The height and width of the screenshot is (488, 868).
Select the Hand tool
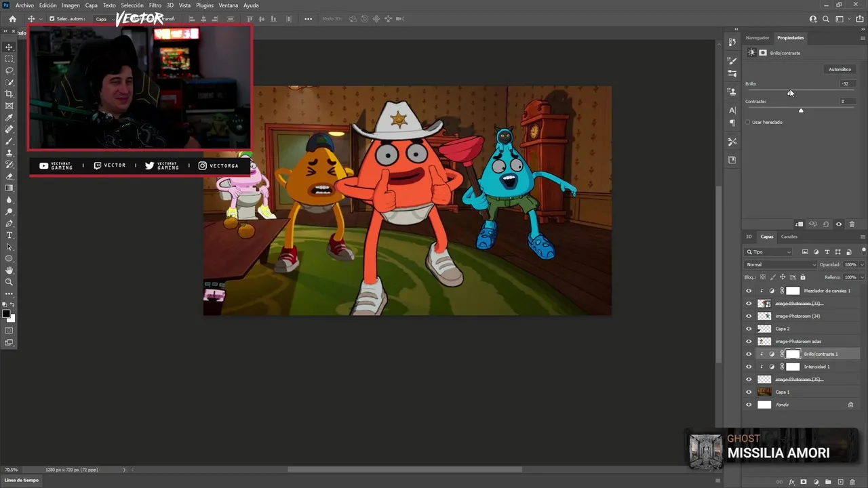point(9,270)
